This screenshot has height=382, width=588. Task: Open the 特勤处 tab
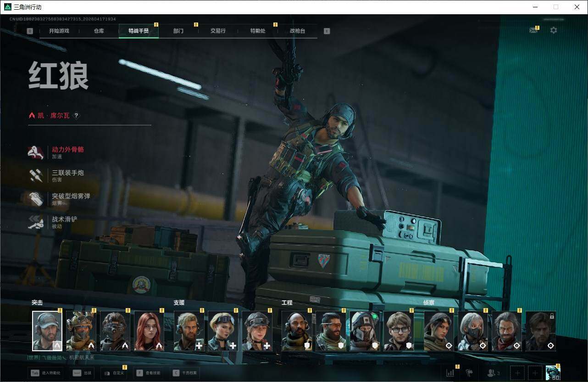coord(258,31)
